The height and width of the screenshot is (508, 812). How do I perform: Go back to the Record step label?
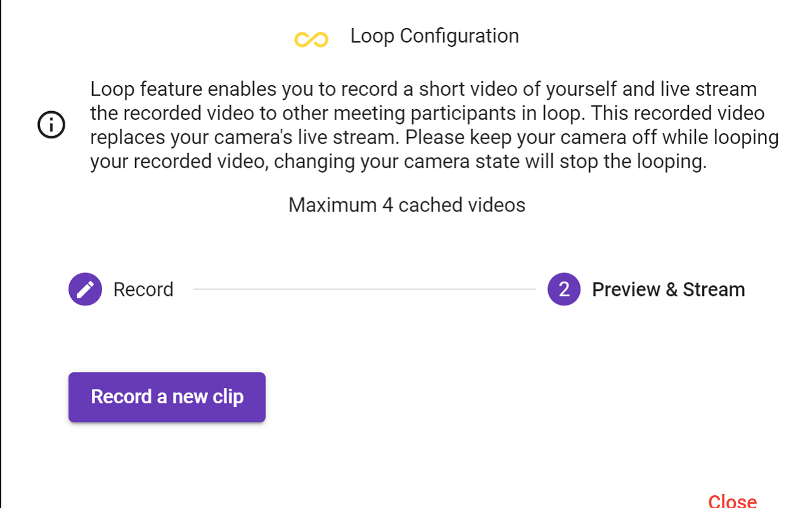pyautogui.click(x=143, y=290)
